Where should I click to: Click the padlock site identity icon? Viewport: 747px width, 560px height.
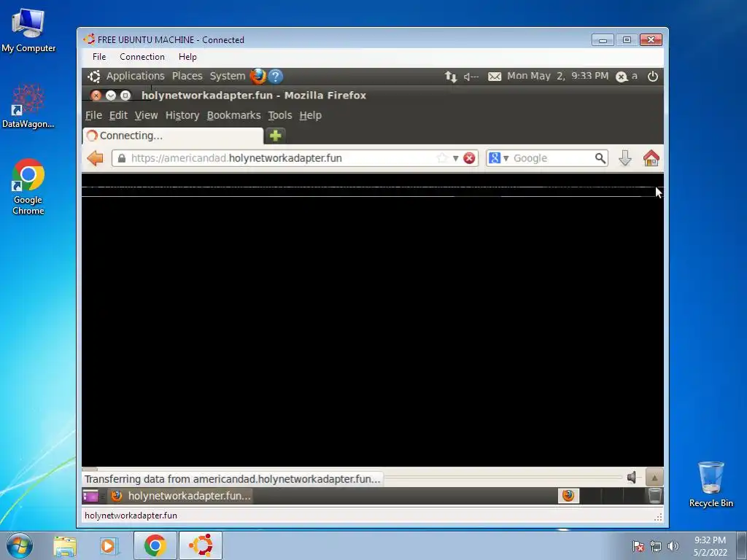click(x=122, y=158)
